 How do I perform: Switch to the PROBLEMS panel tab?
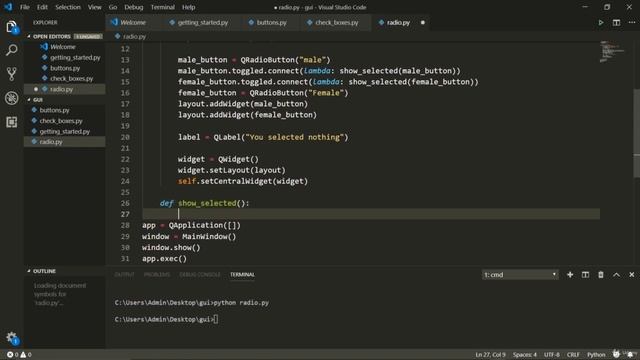point(157,275)
